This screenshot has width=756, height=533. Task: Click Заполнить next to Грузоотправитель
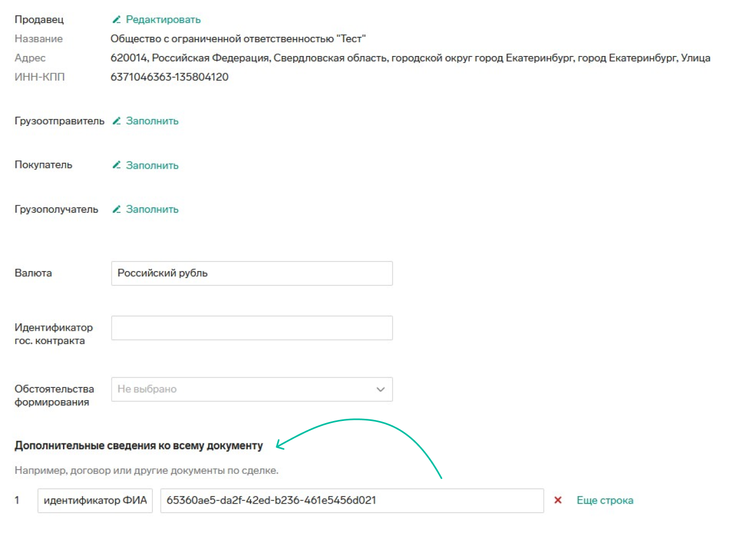(x=152, y=121)
